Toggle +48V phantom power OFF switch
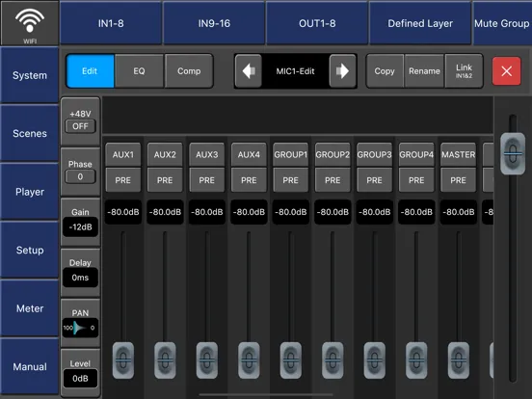The image size is (532, 399). click(80, 126)
